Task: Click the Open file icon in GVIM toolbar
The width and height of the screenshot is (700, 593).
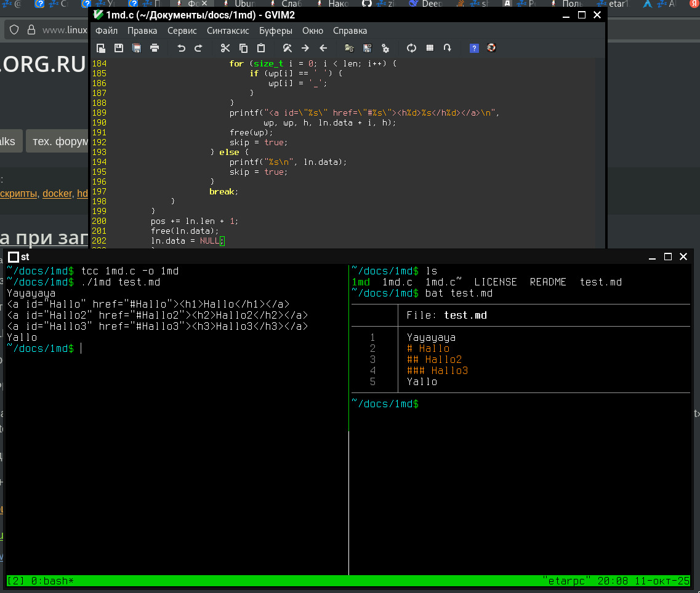Action: tap(101, 48)
